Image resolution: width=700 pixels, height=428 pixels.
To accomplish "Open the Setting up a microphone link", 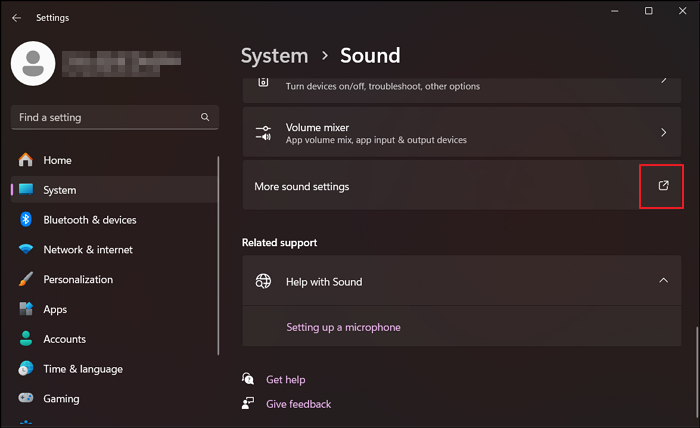I will 343,327.
